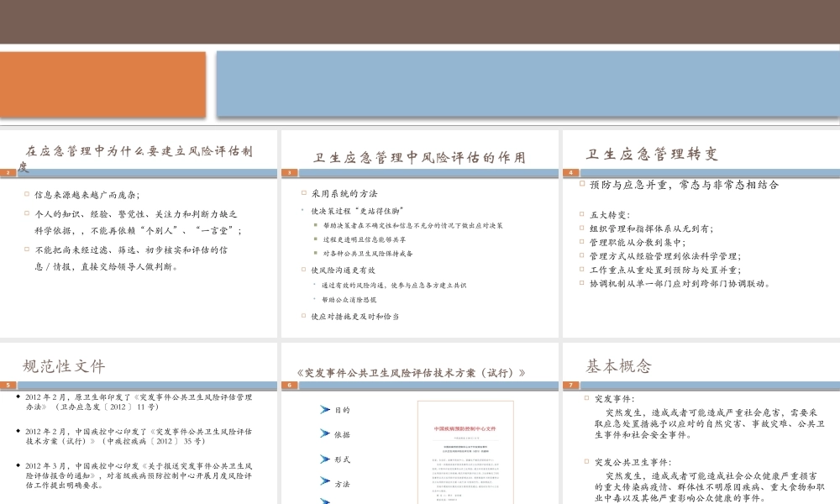Click the bullet 采用系统的方法

point(344,193)
